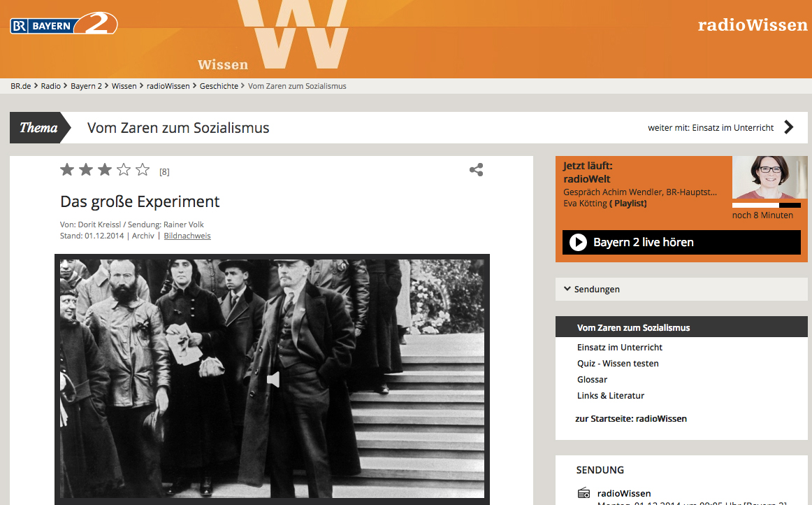
Task: Click the radioWissen header title
Action: pyautogui.click(x=753, y=24)
